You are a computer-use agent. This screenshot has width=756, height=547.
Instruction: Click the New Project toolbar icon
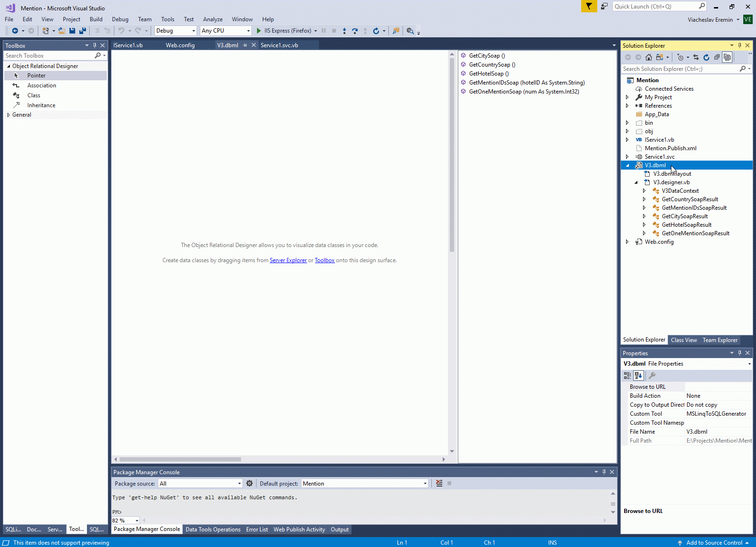[45, 31]
